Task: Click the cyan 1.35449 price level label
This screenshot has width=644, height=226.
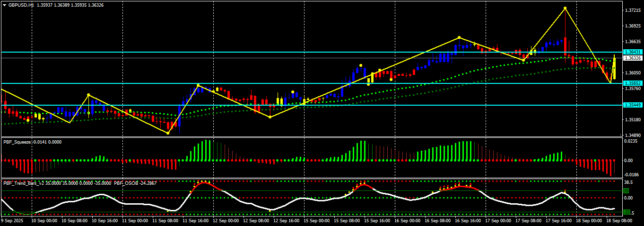Action: point(633,105)
